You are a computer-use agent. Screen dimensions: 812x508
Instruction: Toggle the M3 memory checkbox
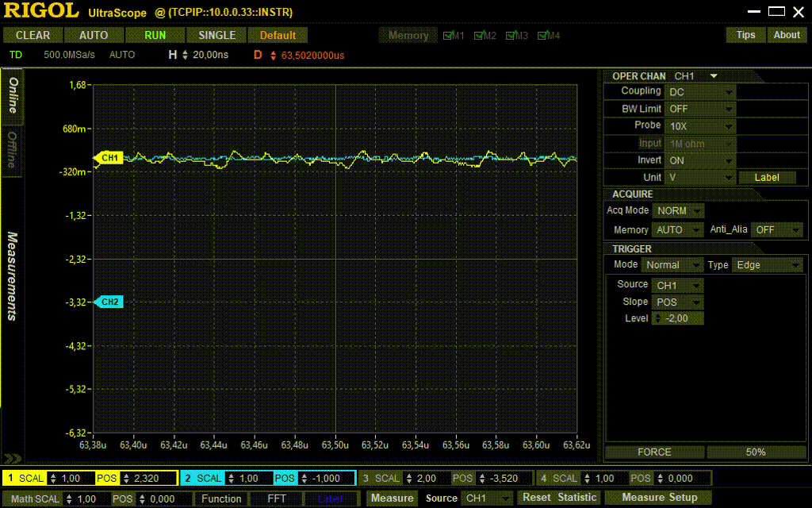pos(511,35)
